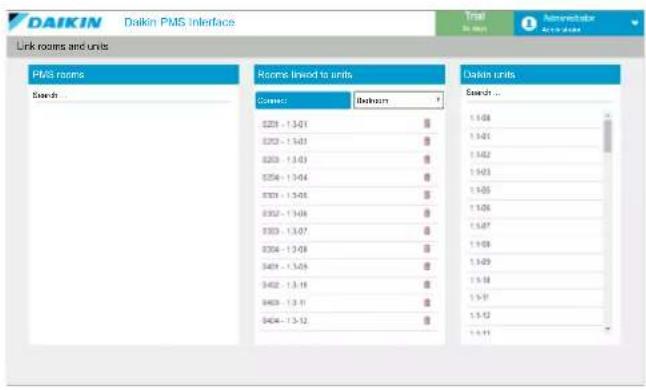Click the Daikin units scrollbar down arrow
646x390 pixels.
(608, 329)
